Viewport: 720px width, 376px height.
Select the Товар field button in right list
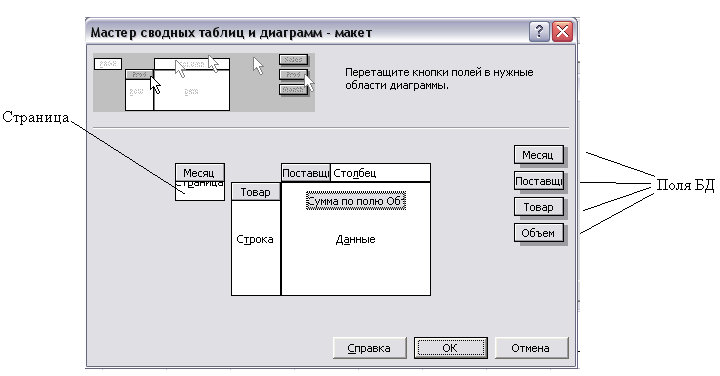(x=539, y=207)
